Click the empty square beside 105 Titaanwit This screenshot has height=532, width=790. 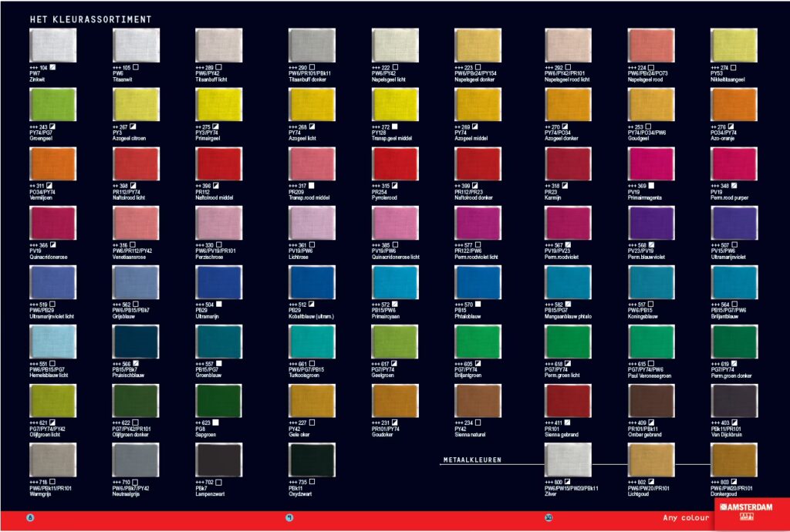136,67
